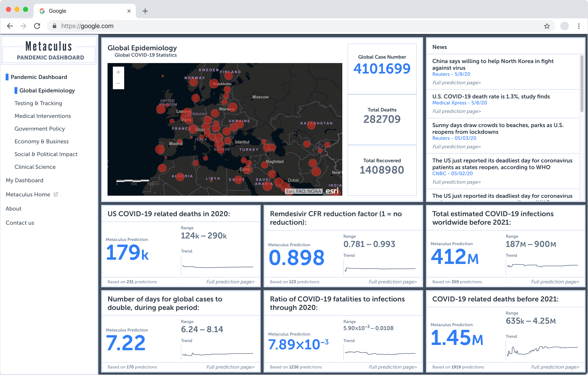Open Clinical Science section

[x=35, y=167]
